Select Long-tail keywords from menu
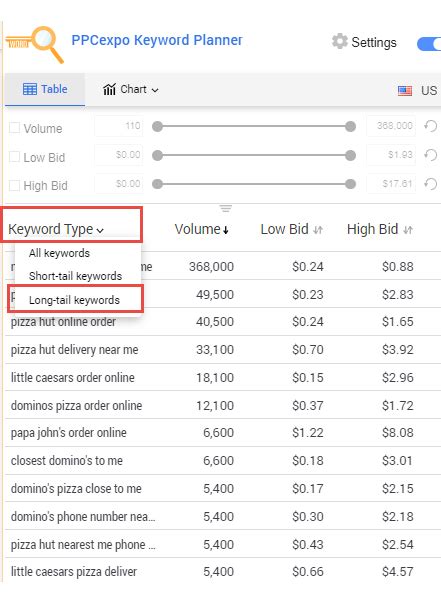The height and width of the screenshot is (599, 441). [75, 300]
